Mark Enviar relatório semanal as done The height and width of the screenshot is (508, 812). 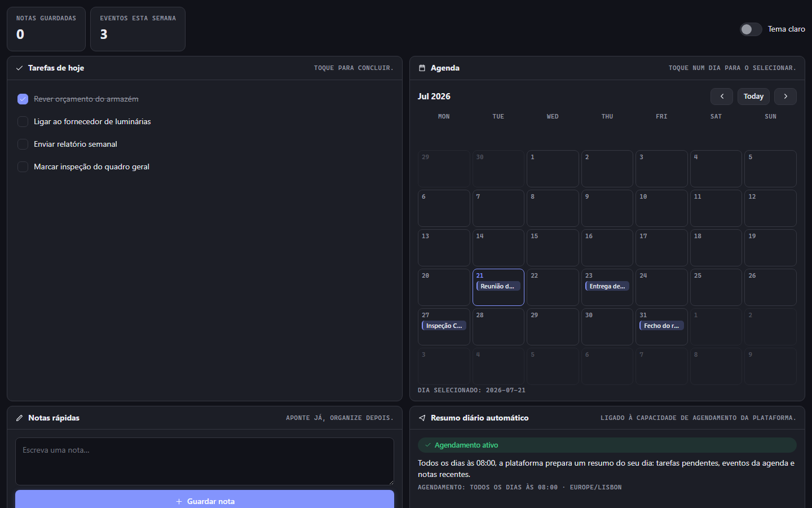(23, 144)
